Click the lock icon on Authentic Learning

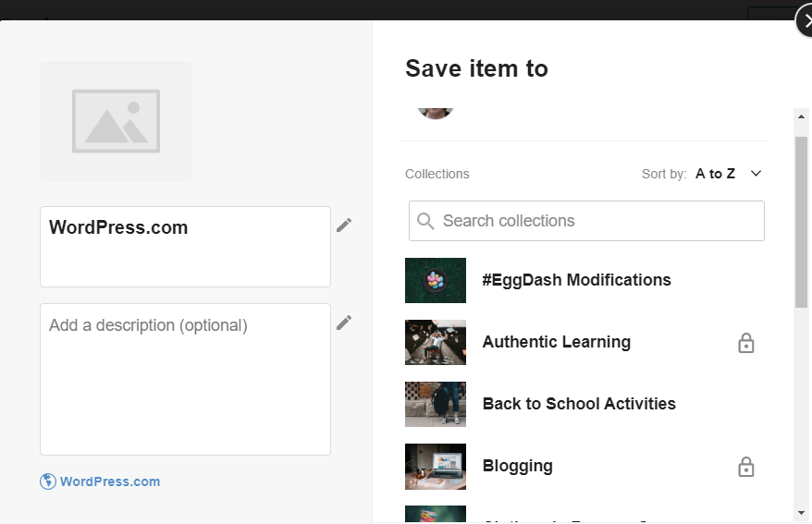click(x=746, y=343)
